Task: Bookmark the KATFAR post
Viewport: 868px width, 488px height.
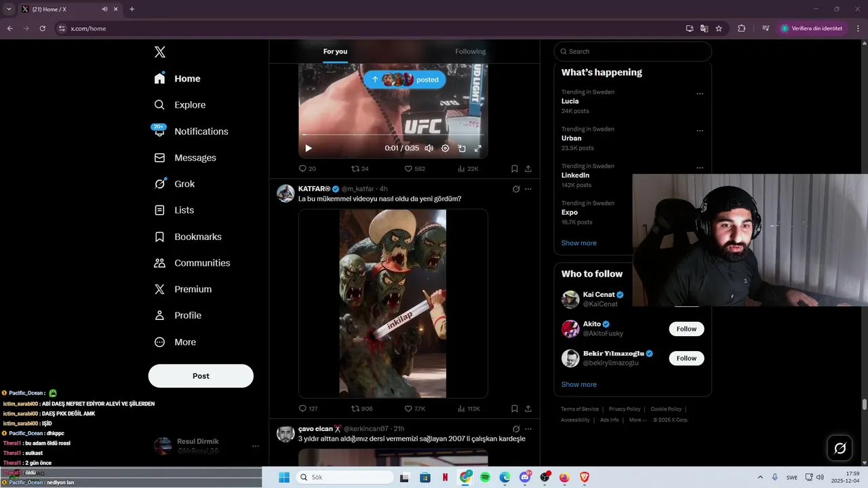Action: (515, 409)
